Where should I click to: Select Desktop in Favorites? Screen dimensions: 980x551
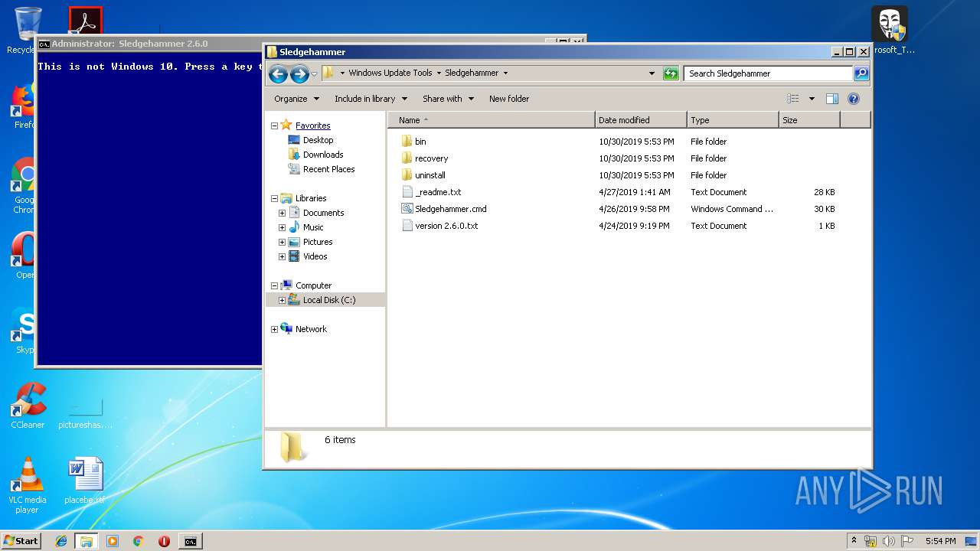[318, 140]
